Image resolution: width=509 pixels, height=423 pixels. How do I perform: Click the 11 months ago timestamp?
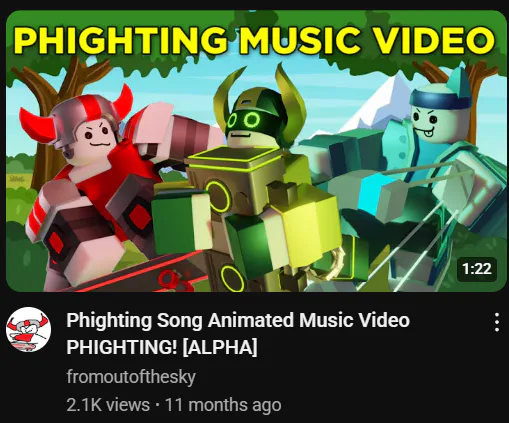(223, 405)
